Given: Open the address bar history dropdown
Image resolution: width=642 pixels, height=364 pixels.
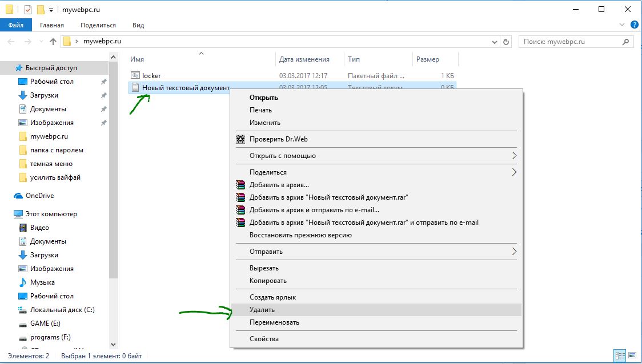Looking at the screenshot, I should [x=495, y=42].
